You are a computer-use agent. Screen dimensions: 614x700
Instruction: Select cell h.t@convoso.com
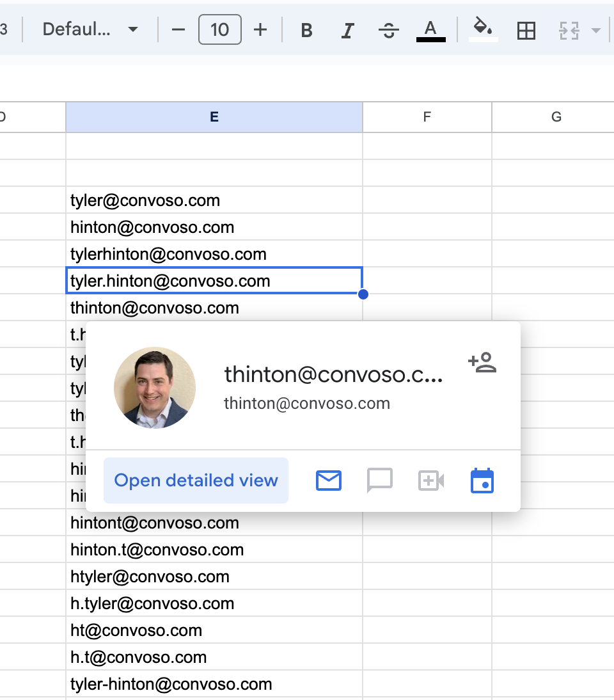(x=214, y=656)
